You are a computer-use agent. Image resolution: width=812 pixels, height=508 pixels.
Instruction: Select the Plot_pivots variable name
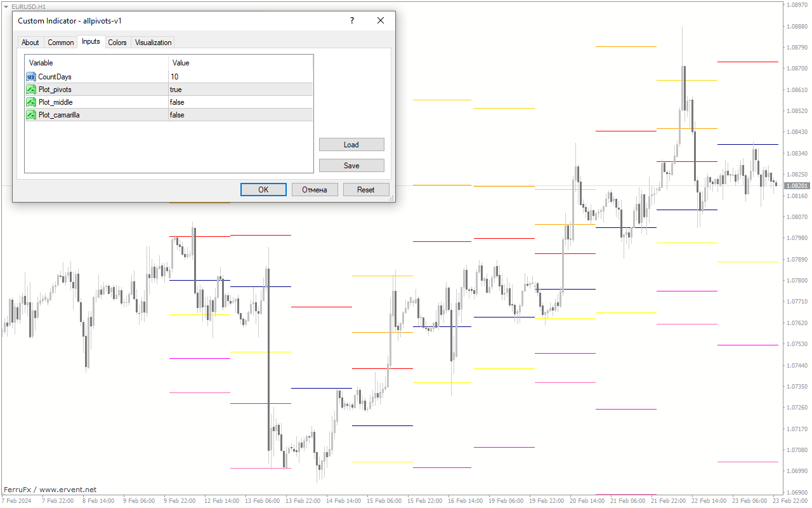click(x=55, y=90)
